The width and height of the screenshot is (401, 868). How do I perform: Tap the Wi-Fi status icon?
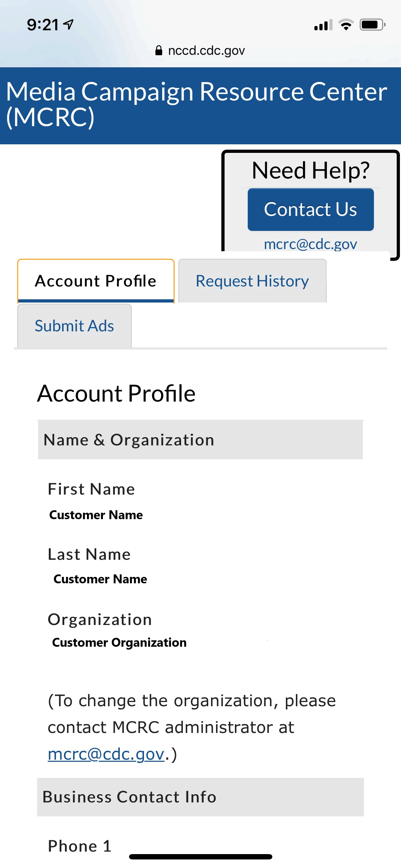pos(346,25)
